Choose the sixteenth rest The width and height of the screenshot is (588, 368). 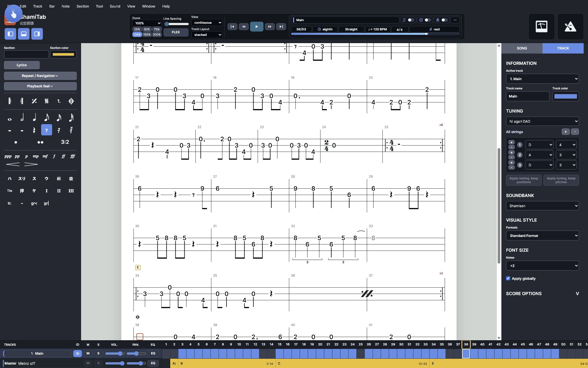(59, 130)
